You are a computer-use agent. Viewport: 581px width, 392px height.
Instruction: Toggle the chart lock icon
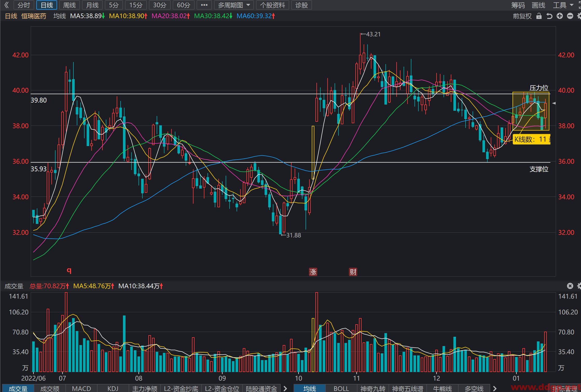pos(539,16)
